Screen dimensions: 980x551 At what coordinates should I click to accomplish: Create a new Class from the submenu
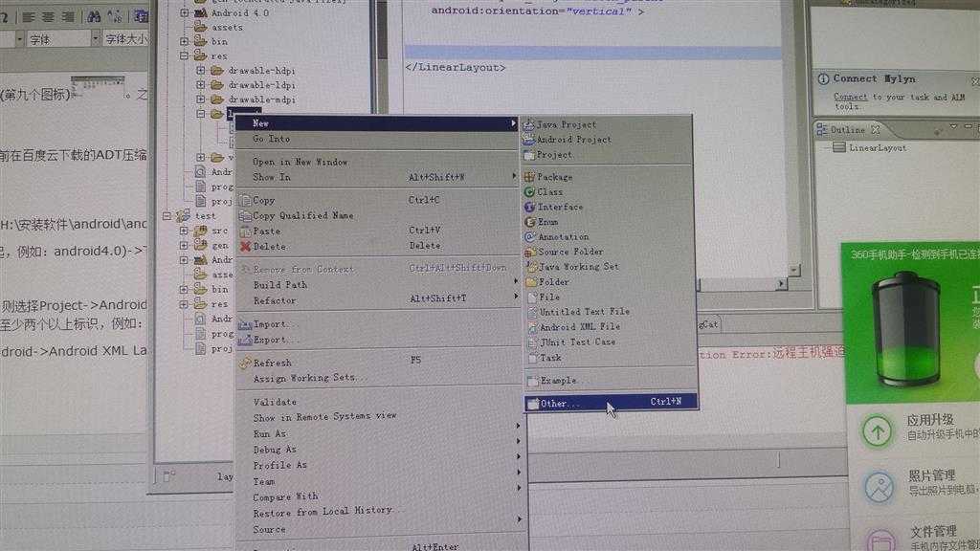[608, 191]
